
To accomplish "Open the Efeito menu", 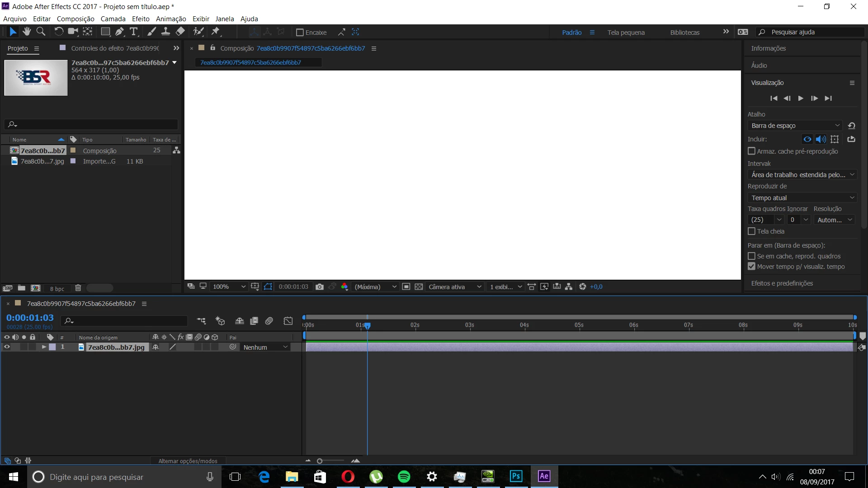I will tap(141, 19).
